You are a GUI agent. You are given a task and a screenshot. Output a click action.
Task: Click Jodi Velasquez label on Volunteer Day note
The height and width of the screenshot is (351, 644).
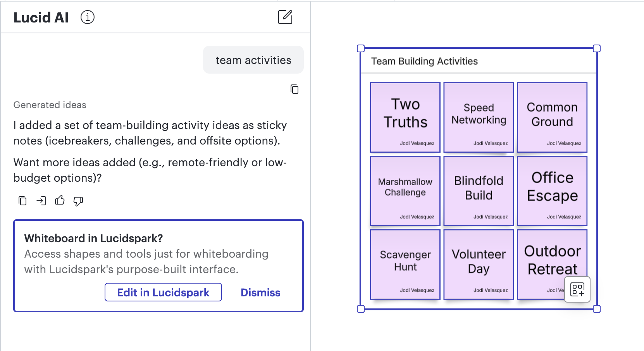click(491, 290)
